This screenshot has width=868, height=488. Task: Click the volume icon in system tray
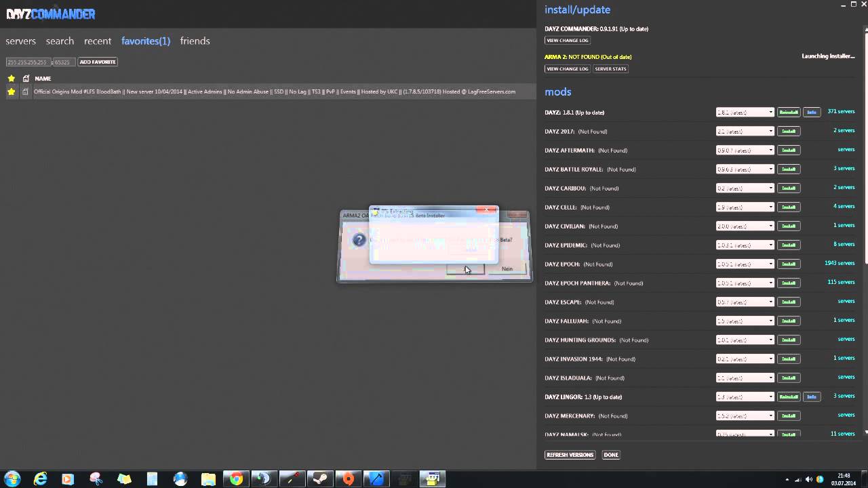(x=808, y=480)
